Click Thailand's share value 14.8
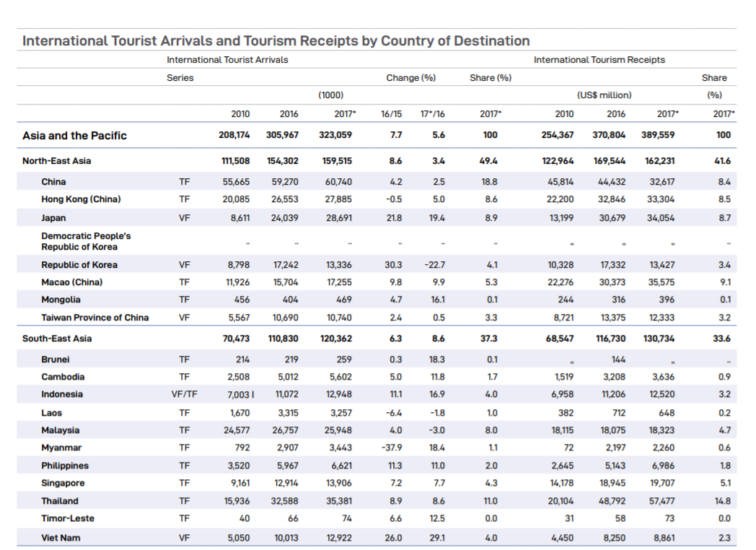Viewport: 756px width, 550px height. click(723, 501)
